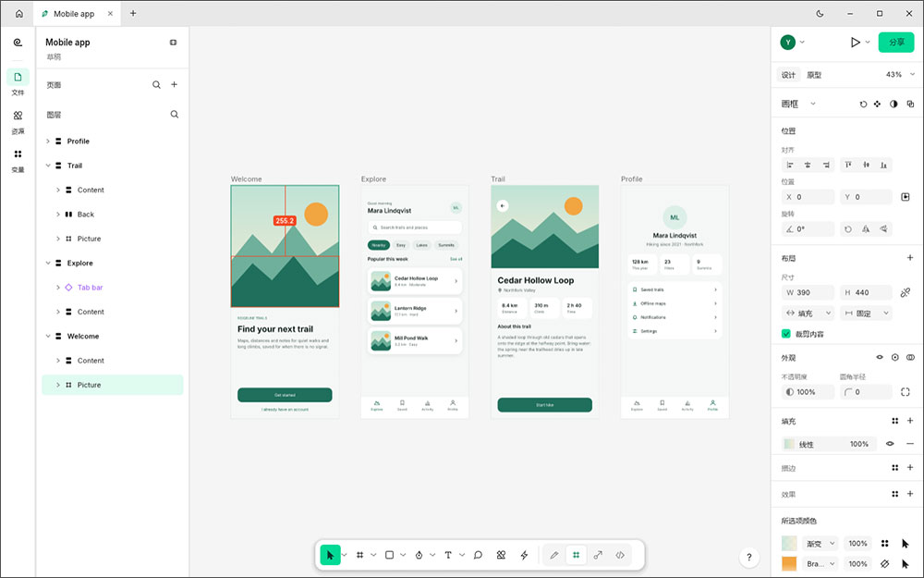This screenshot has width=924, height=578.
Task: Select the 设计 design tab
Action: pyautogui.click(x=788, y=75)
